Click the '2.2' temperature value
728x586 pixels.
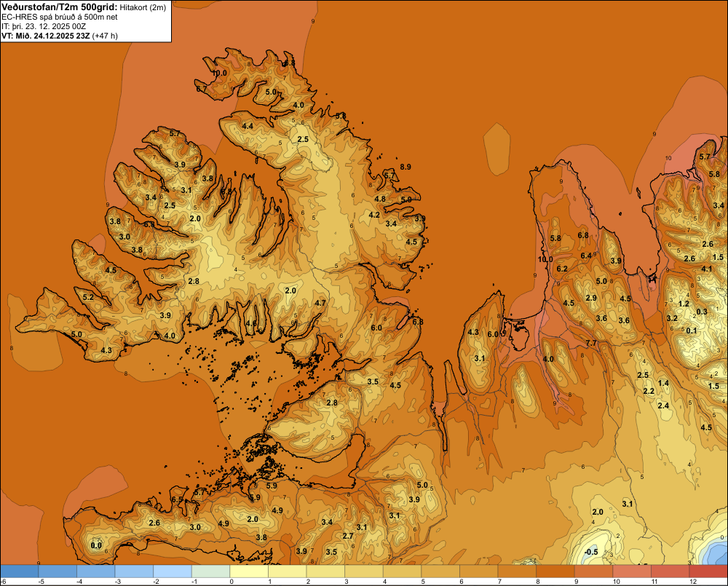pos(649,391)
